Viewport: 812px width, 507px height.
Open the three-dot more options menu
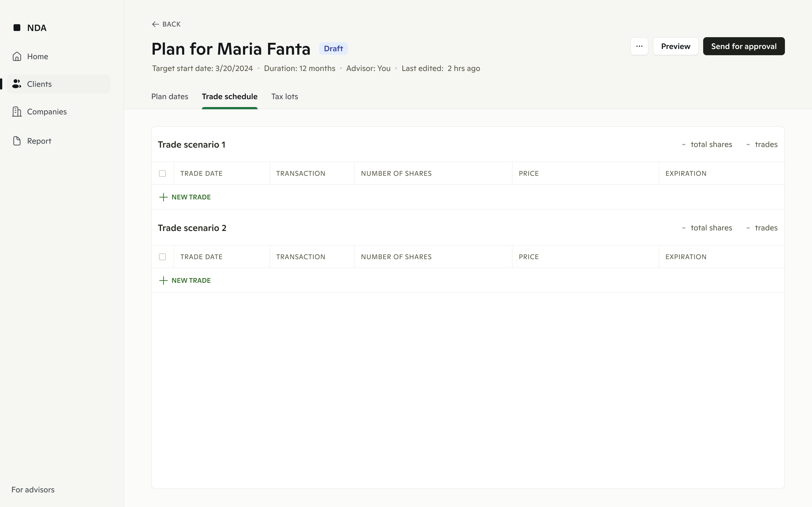[639, 46]
